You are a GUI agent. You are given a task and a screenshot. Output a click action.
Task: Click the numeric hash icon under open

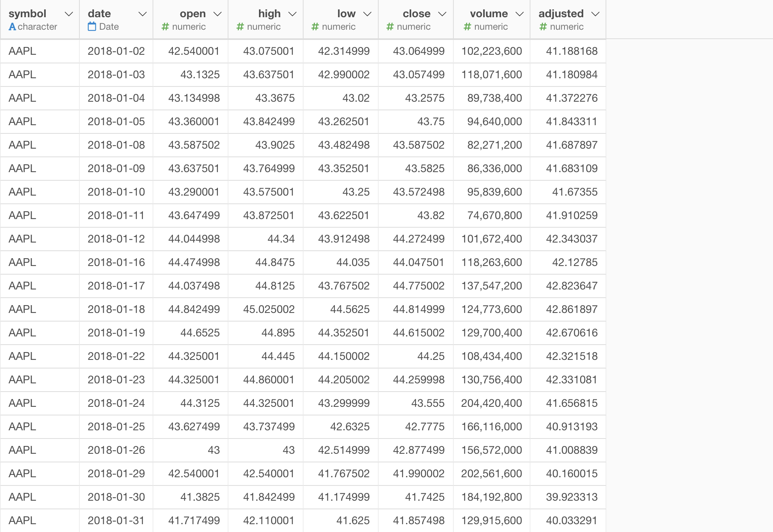(x=165, y=27)
